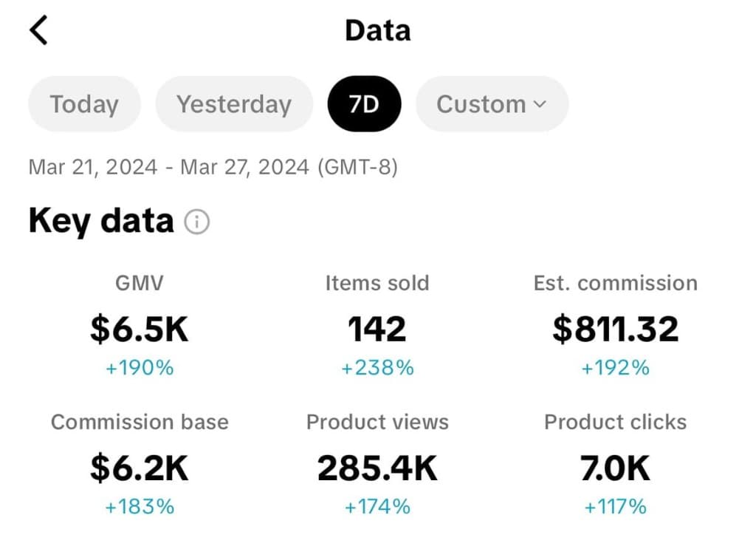Select the +238% Items sold change
The width and height of the screenshot is (756, 546).
pos(377,367)
